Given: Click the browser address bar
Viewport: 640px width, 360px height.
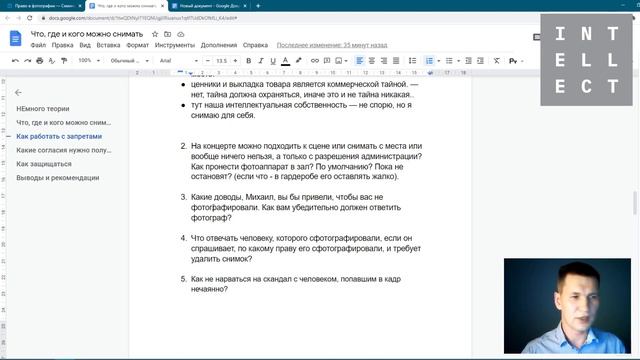Looking at the screenshot, I should tap(286, 18).
